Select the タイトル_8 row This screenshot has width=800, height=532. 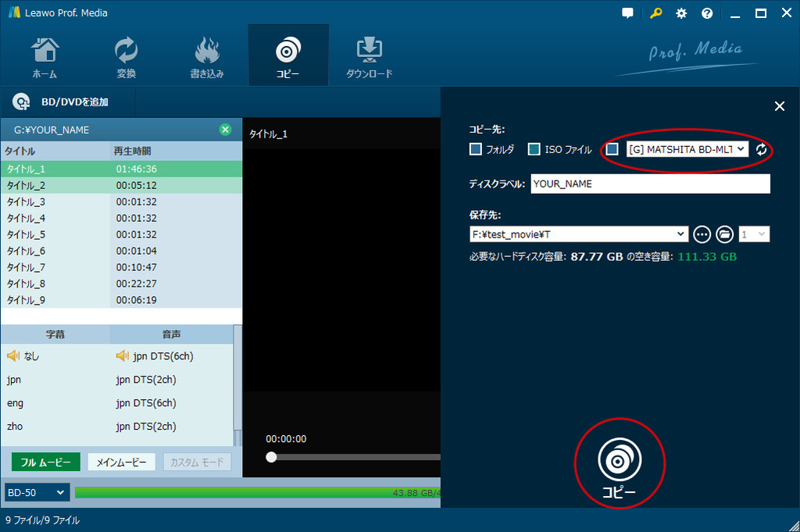pyautogui.click(x=121, y=283)
